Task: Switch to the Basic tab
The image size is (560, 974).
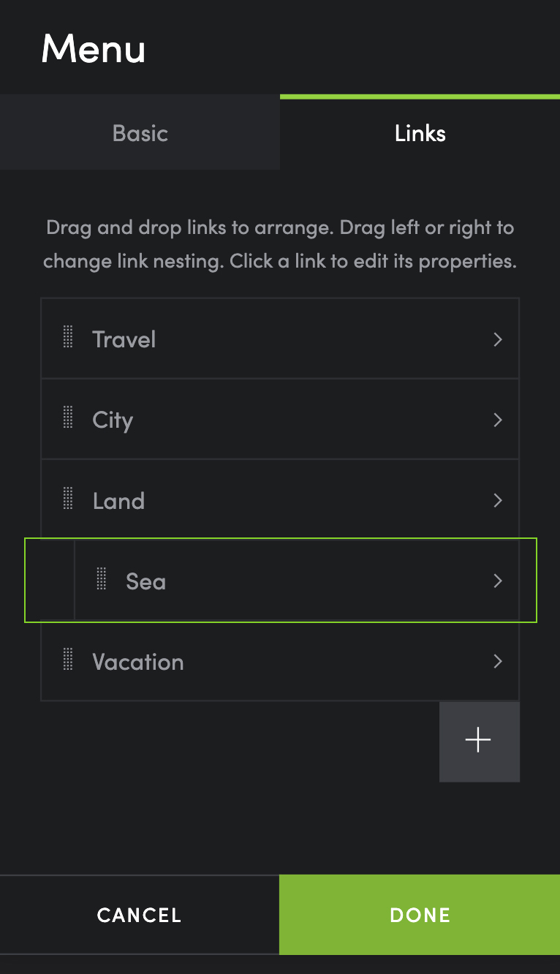Action: pos(140,133)
